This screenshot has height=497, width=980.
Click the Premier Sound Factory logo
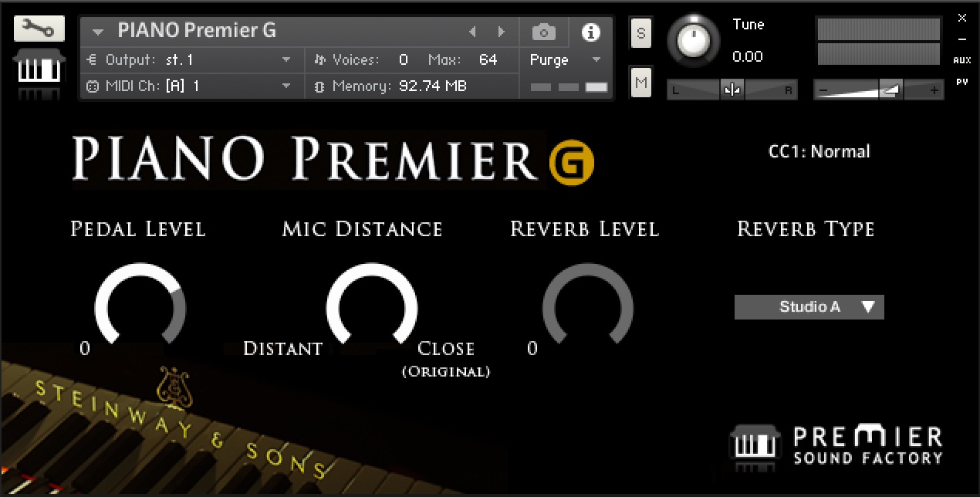836,445
